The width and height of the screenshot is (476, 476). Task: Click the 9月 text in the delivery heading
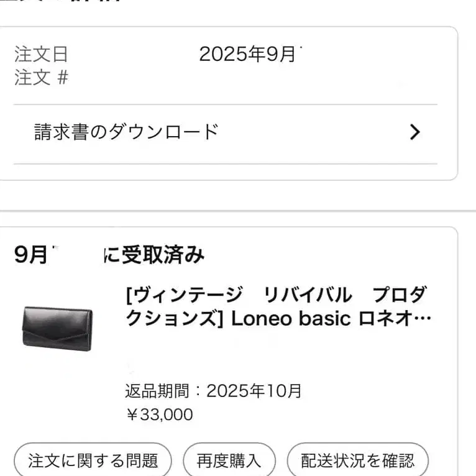(x=31, y=255)
